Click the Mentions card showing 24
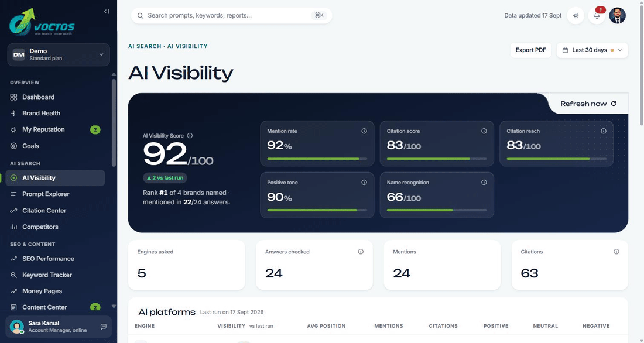 point(442,265)
